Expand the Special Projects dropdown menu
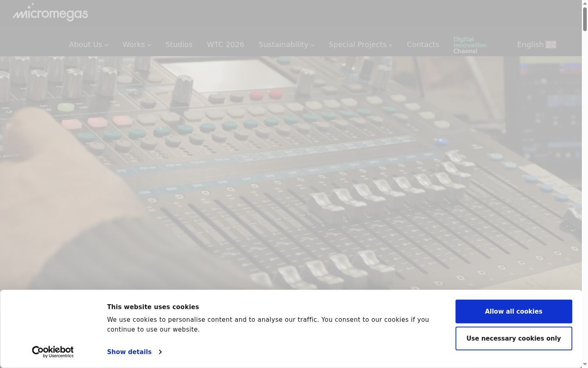The width and height of the screenshot is (588, 368). pyautogui.click(x=361, y=45)
